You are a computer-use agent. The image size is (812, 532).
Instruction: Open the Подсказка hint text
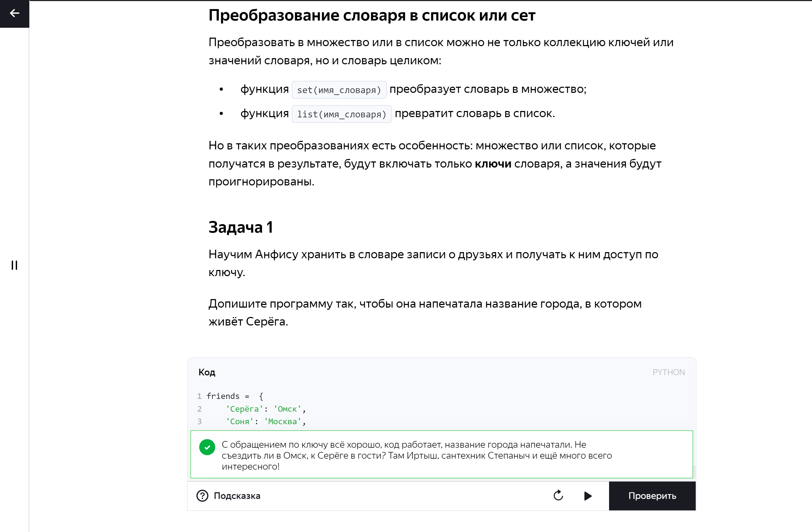(x=237, y=496)
